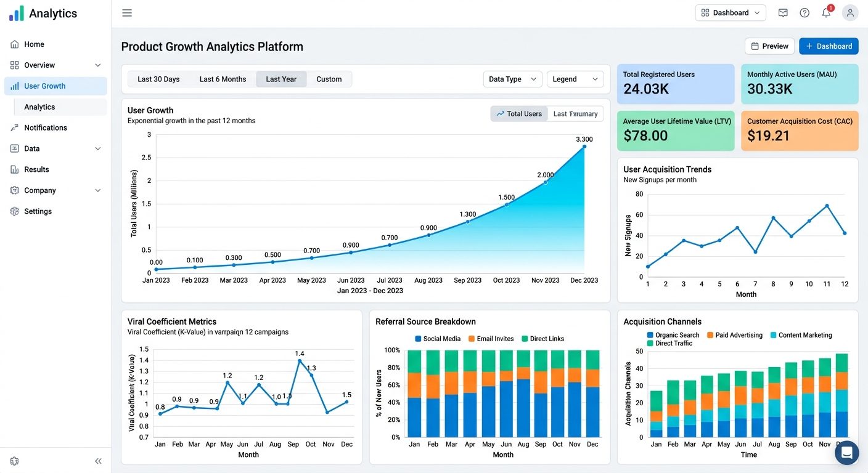Image resolution: width=868 pixels, height=473 pixels.
Task: Click the Organic Search legend swatch
Action: click(x=650, y=335)
